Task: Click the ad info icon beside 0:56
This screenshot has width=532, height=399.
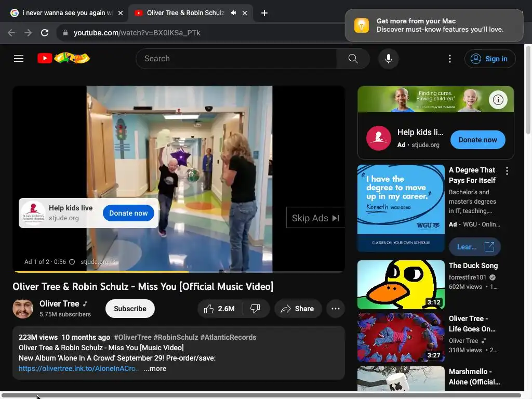Action: [72, 262]
